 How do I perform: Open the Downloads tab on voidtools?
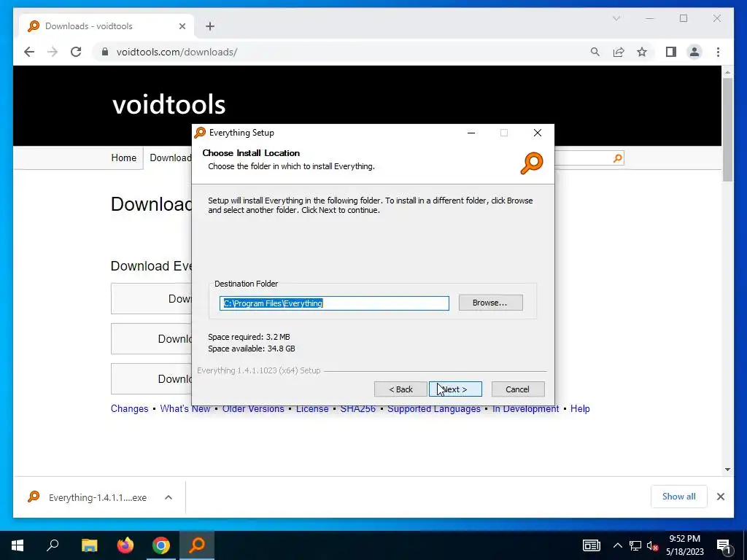tap(171, 157)
